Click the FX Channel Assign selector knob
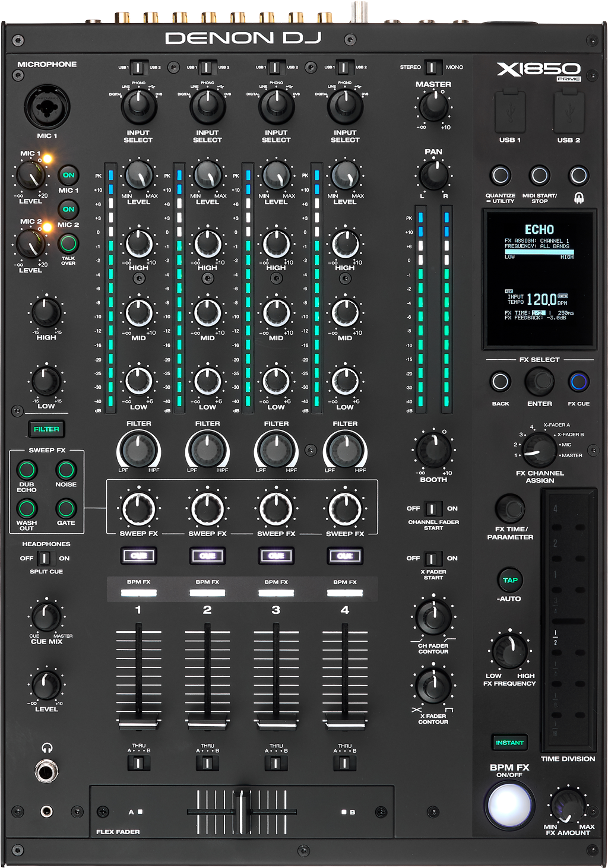This screenshot has width=608, height=868. coord(539,450)
